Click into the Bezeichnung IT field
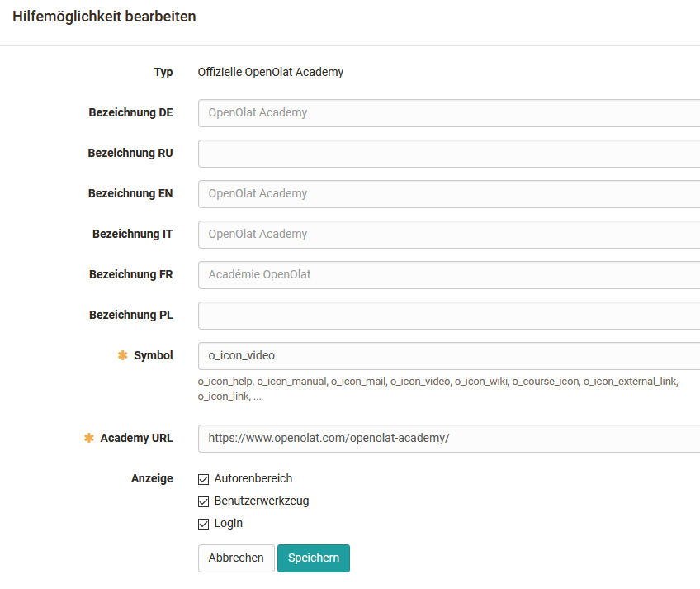Image resolution: width=700 pixels, height=589 pixels. (x=448, y=235)
